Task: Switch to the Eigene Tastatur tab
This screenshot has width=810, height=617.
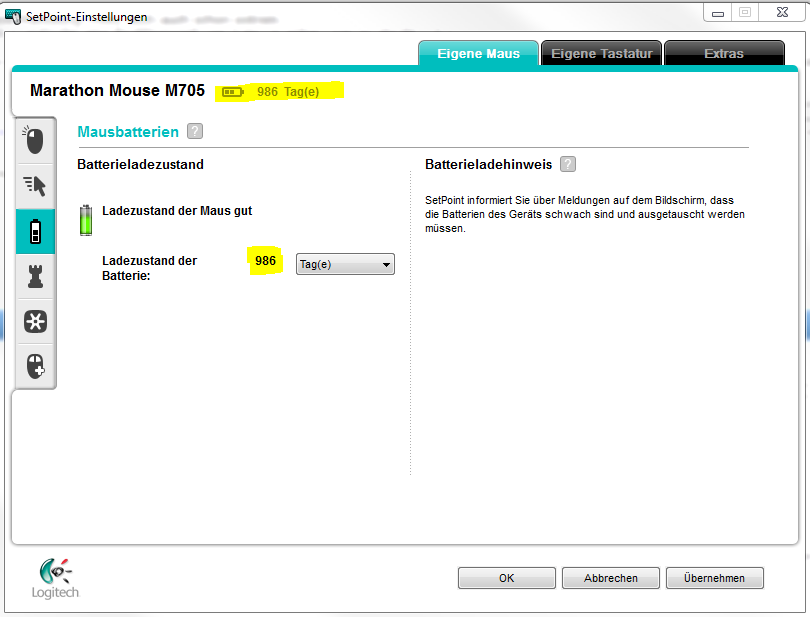Action: point(601,53)
